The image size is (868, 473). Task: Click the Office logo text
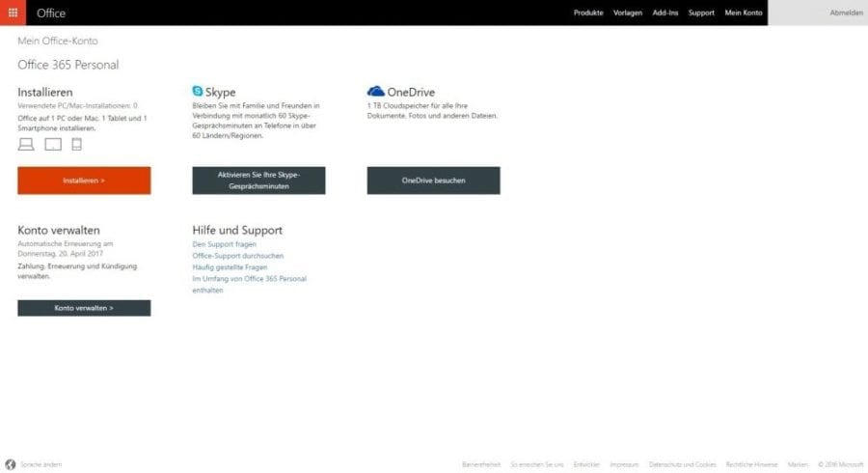point(51,13)
